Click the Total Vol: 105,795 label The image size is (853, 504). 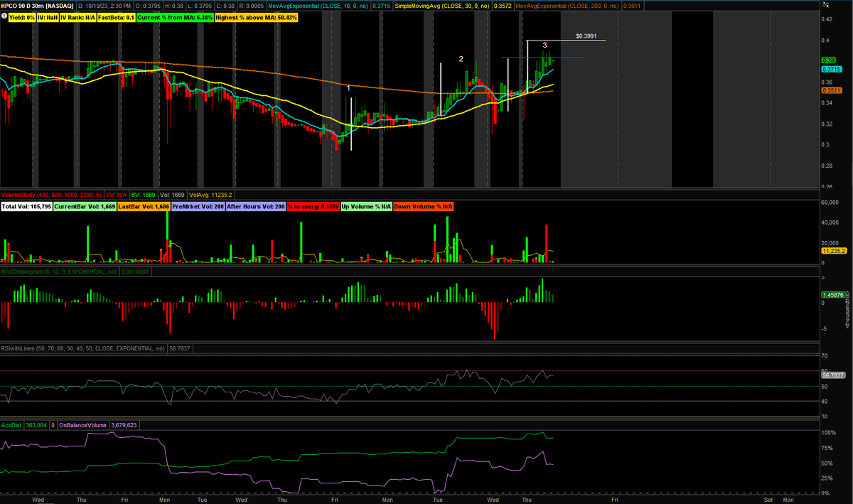click(26, 206)
